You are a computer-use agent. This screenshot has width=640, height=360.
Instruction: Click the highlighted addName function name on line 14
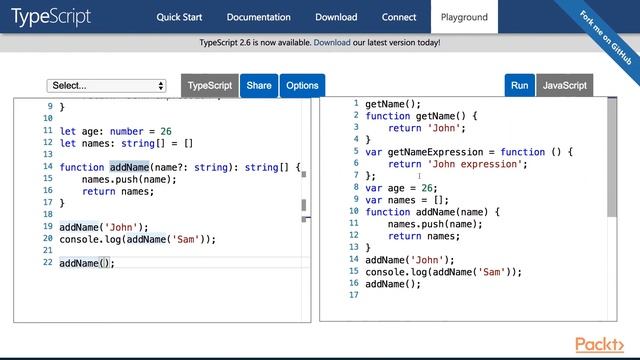129,167
